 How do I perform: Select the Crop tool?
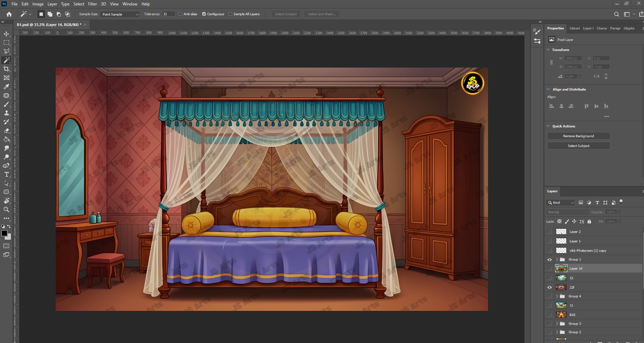6,69
